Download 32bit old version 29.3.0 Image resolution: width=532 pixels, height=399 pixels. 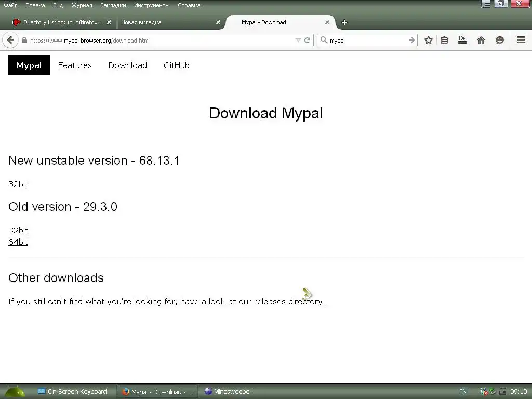pos(18,230)
